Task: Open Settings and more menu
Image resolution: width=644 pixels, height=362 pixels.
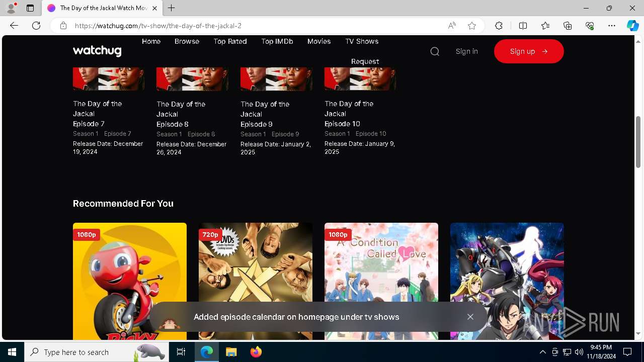Action: tap(612, 26)
